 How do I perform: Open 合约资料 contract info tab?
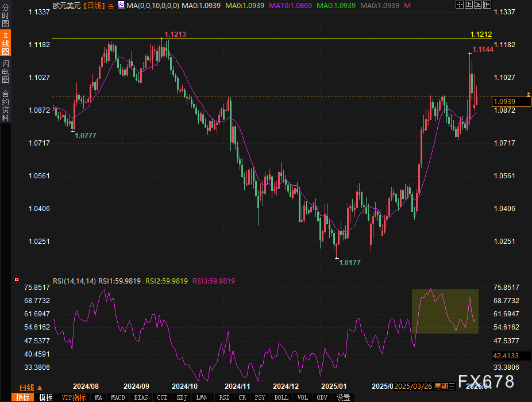(5, 105)
